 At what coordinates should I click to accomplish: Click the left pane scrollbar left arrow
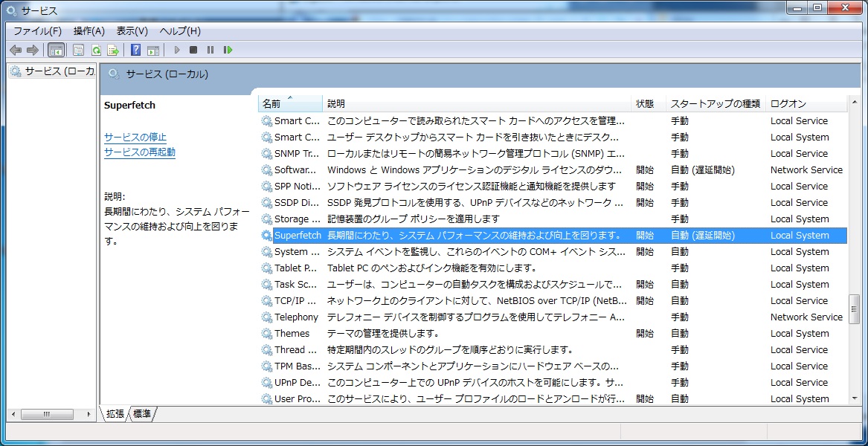13,414
